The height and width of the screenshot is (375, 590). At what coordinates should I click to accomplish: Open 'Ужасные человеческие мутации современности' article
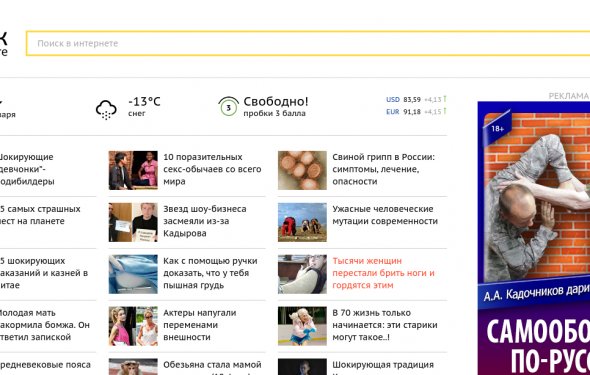tap(385, 215)
